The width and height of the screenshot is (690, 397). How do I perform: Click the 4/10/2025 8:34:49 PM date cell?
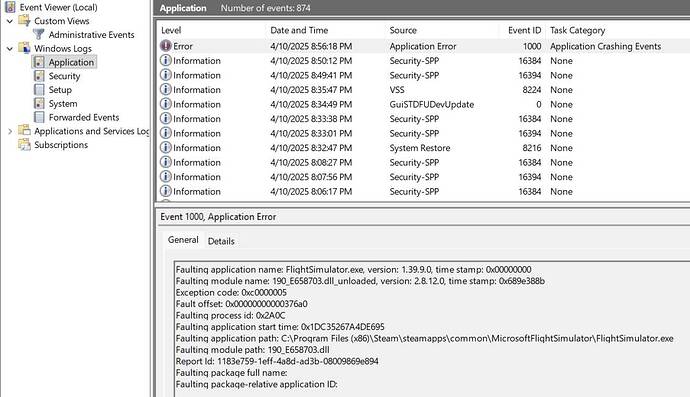(x=311, y=104)
